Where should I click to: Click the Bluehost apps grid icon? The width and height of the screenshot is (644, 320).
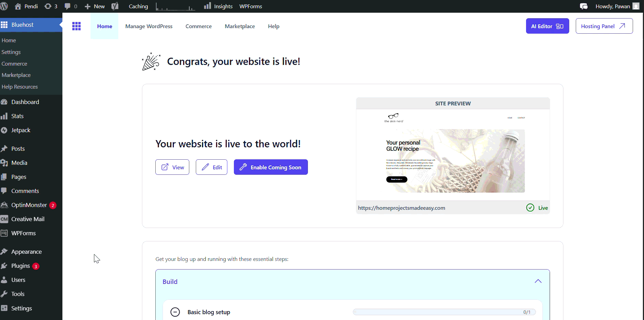(76, 26)
